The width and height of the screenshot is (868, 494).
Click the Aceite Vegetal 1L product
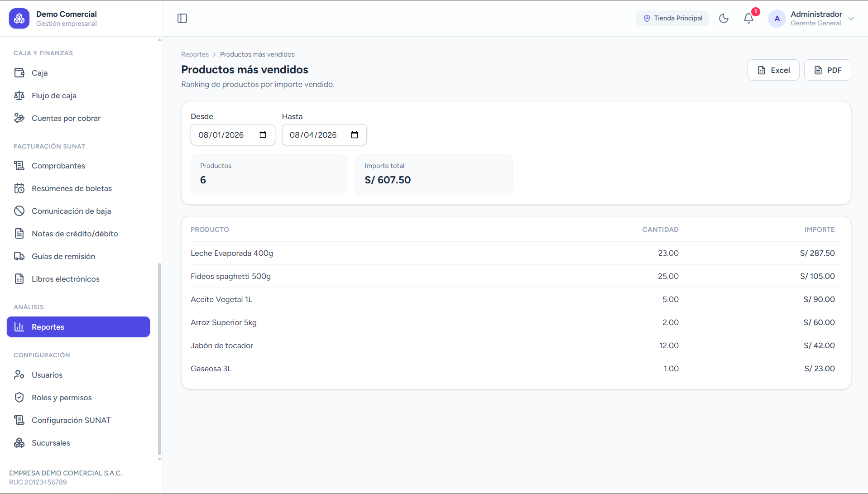click(221, 299)
